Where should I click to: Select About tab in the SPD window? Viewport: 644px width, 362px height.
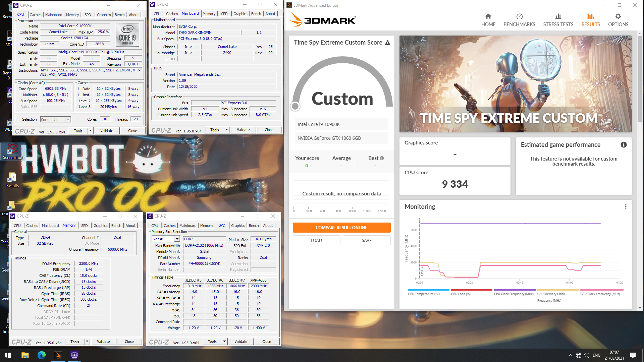coord(268,226)
